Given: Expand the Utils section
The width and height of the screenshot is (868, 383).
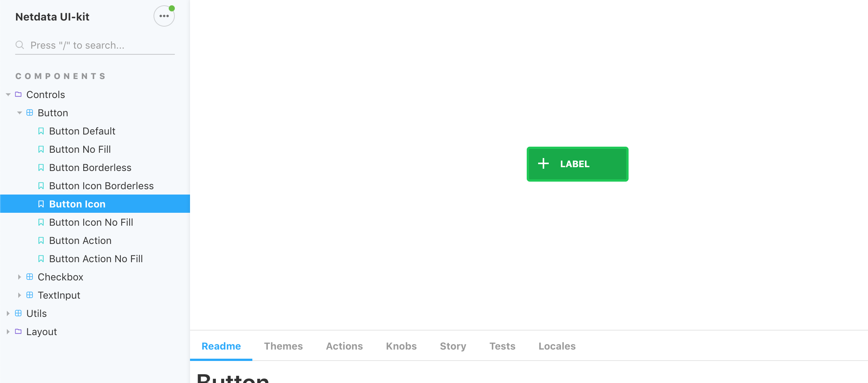Looking at the screenshot, I should coord(8,313).
